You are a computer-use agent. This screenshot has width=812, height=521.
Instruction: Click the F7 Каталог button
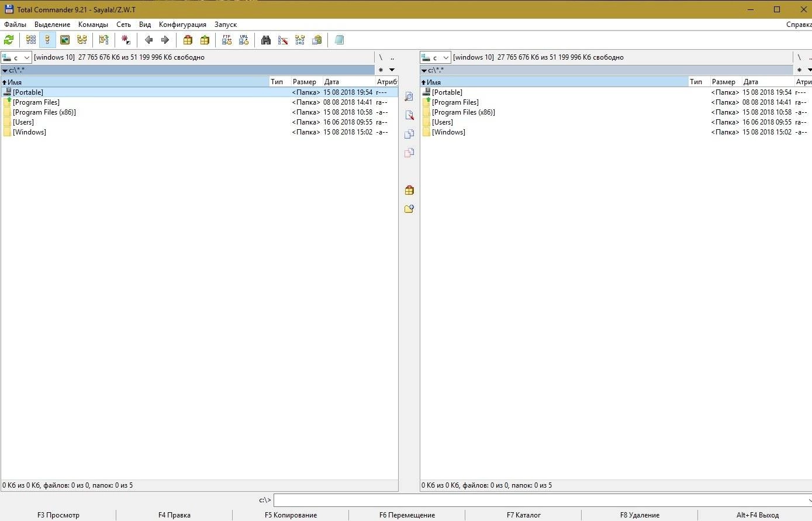(x=524, y=515)
